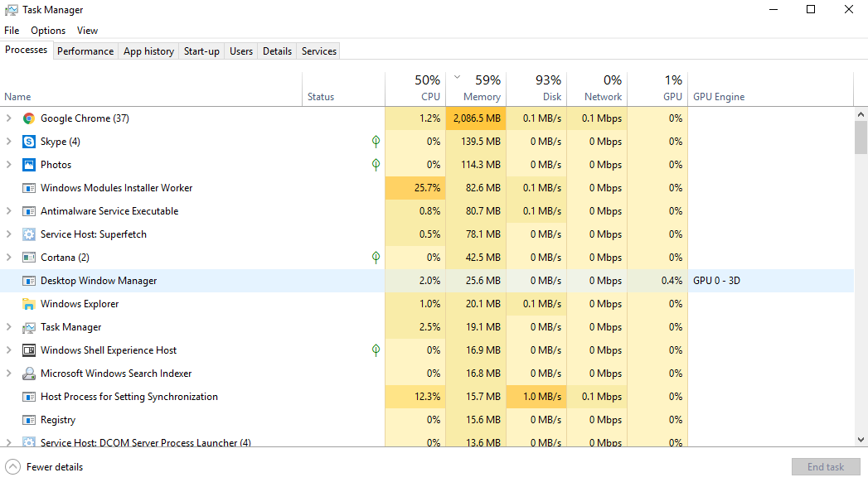Screen dimensions: 868x487
Task: Click the Service Host: Superfetch gear icon
Action: 29,234
